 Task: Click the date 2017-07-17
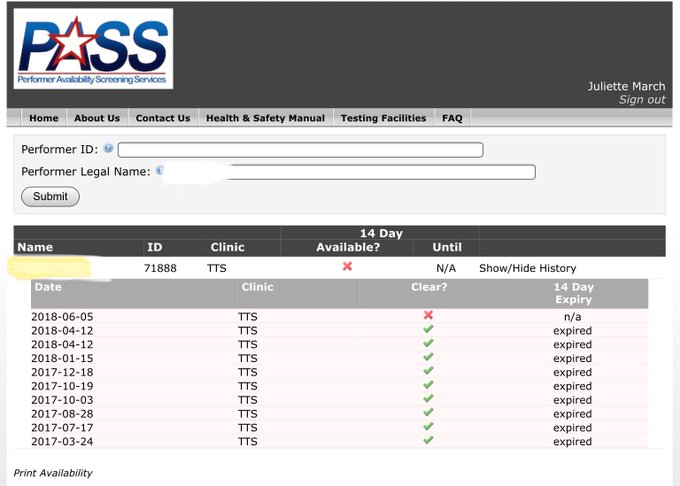click(x=62, y=428)
